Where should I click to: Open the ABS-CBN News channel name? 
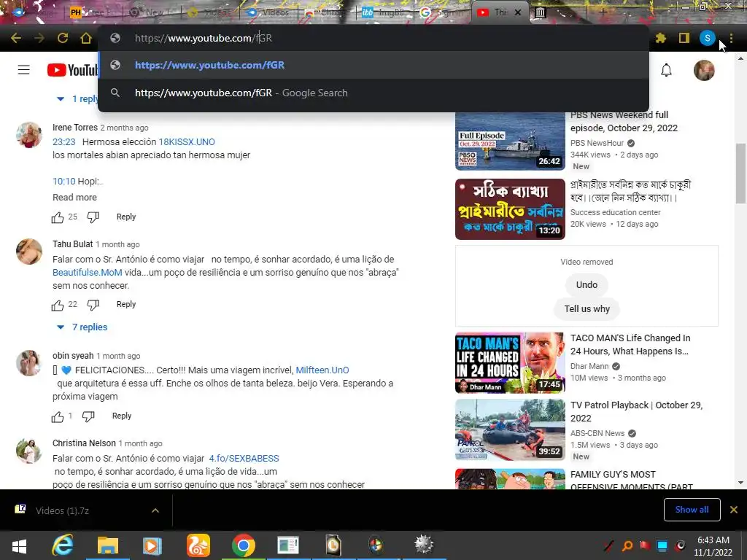tap(597, 433)
